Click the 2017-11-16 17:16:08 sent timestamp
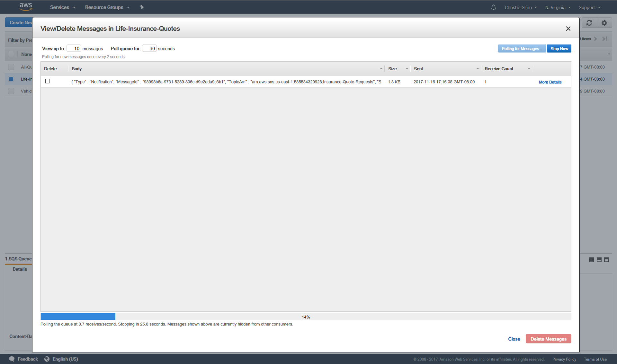617x364 pixels. click(444, 82)
